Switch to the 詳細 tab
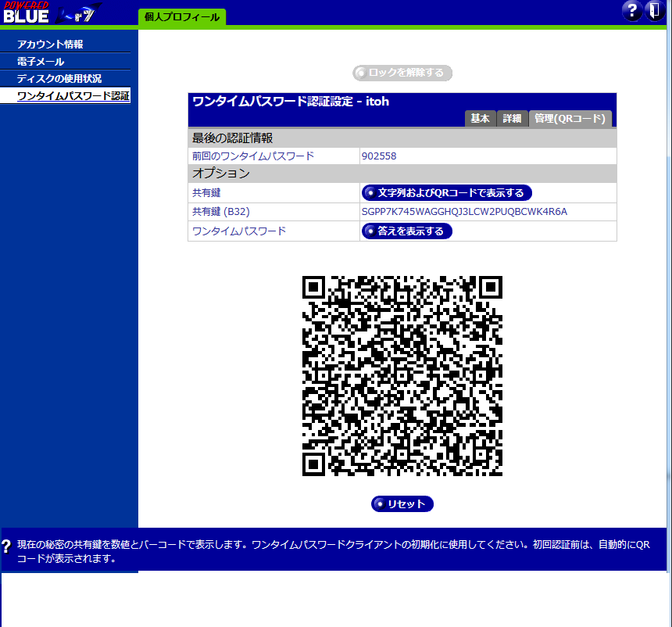 512,118
